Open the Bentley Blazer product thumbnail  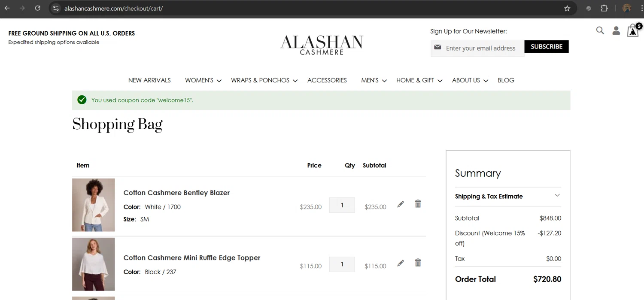coord(94,205)
